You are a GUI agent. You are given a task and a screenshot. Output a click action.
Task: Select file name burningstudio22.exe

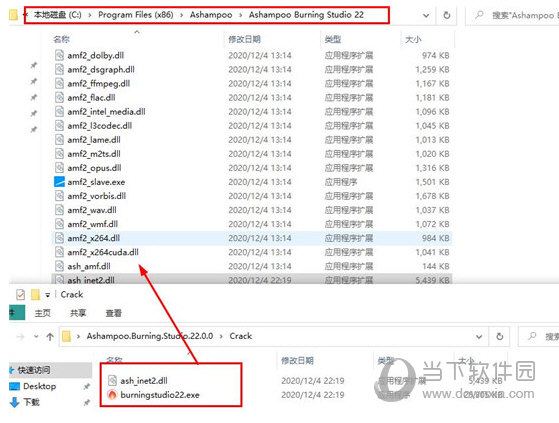[x=160, y=395]
